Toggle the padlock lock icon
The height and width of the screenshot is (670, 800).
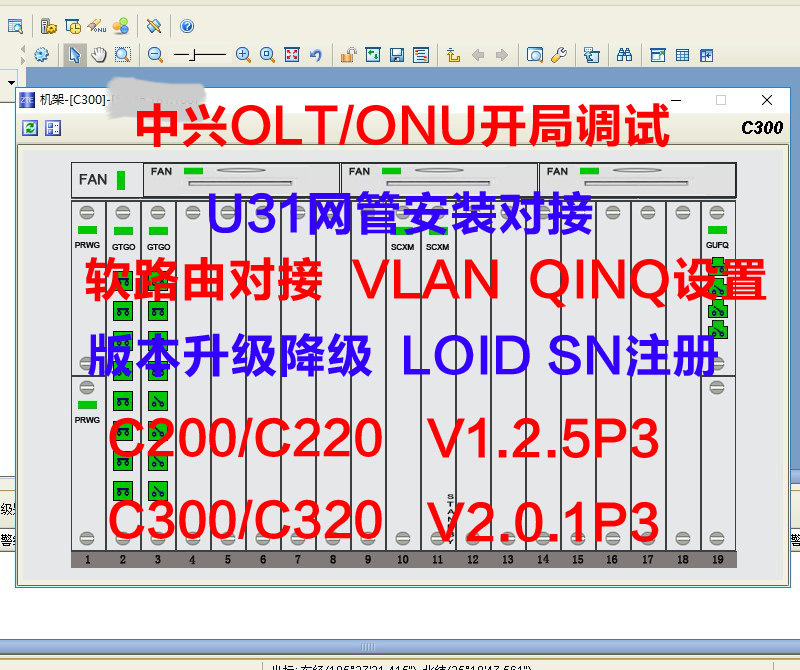[347, 55]
